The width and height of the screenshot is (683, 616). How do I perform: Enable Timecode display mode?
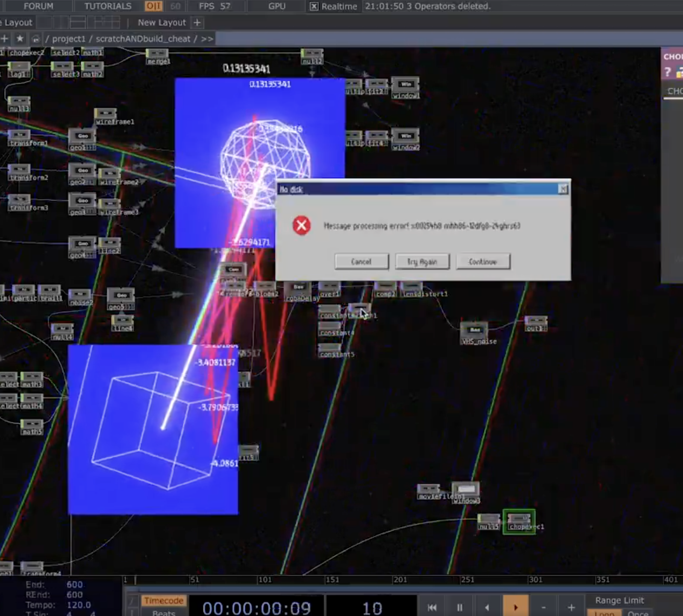tap(164, 601)
